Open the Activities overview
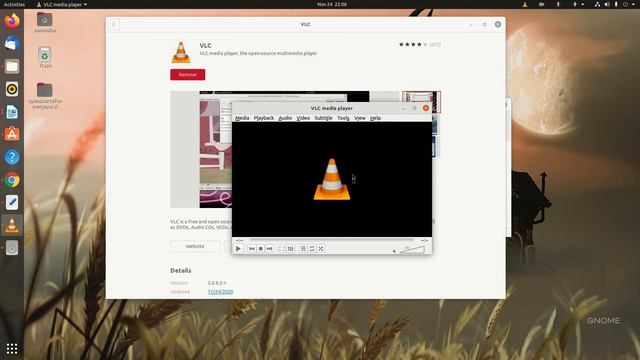Viewport: 640px width, 360px height. 14,4
